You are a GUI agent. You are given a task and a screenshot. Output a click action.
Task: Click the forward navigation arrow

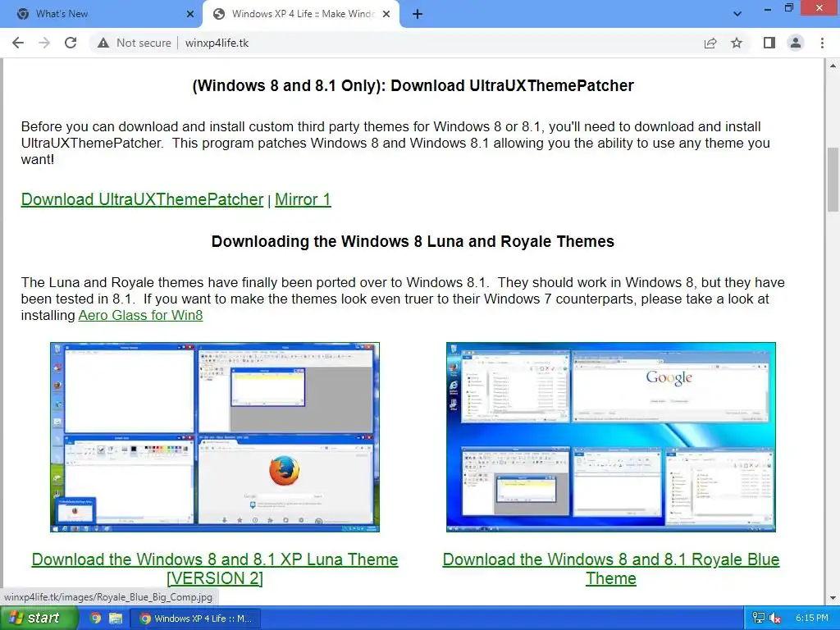(x=44, y=43)
